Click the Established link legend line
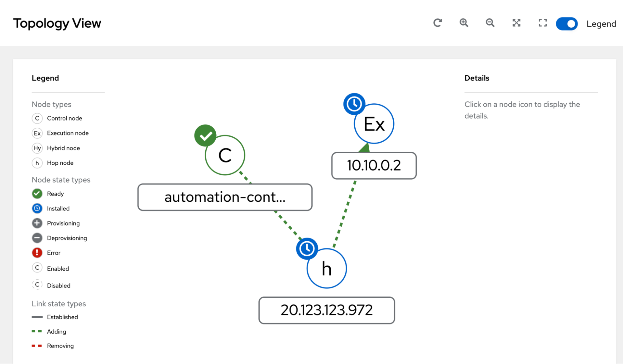The height and width of the screenshot is (364, 623). pos(37,317)
